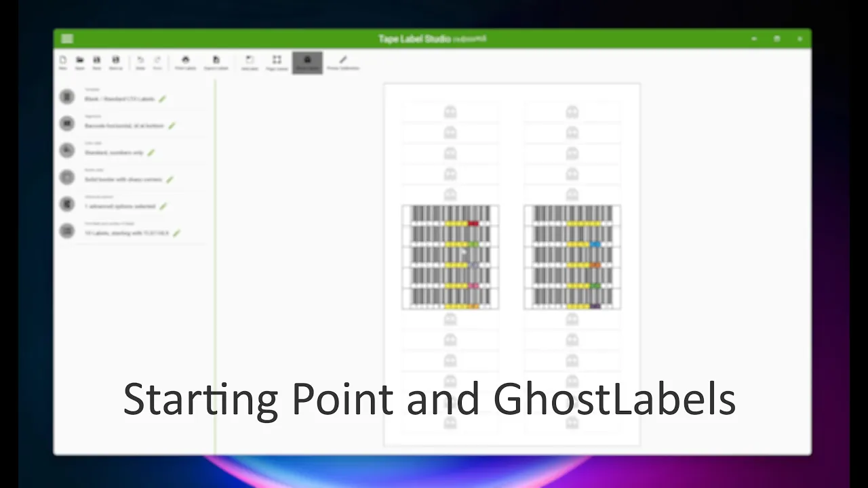
Task: Click the Export Labels toolbar icon
Action: [x=216, y=62]
